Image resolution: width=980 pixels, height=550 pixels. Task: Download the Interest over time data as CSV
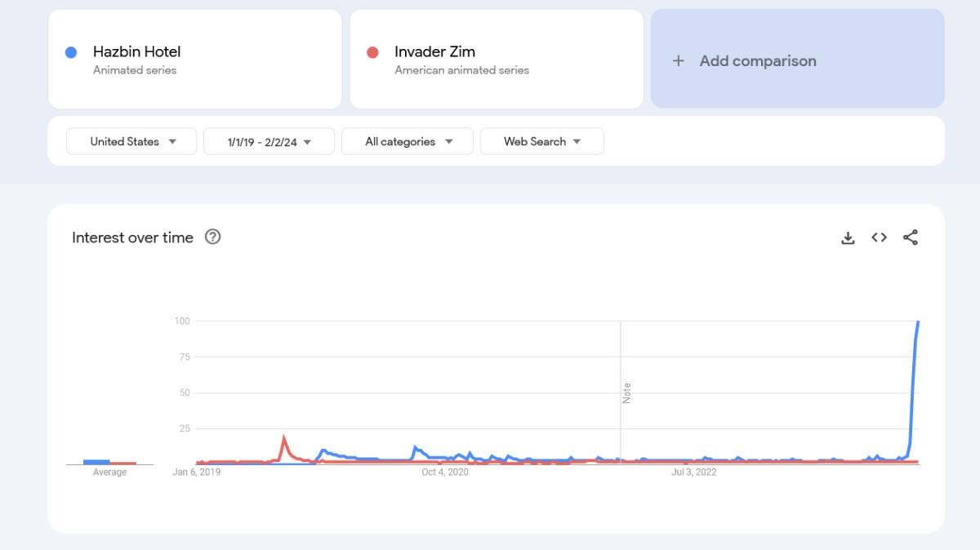848,237
